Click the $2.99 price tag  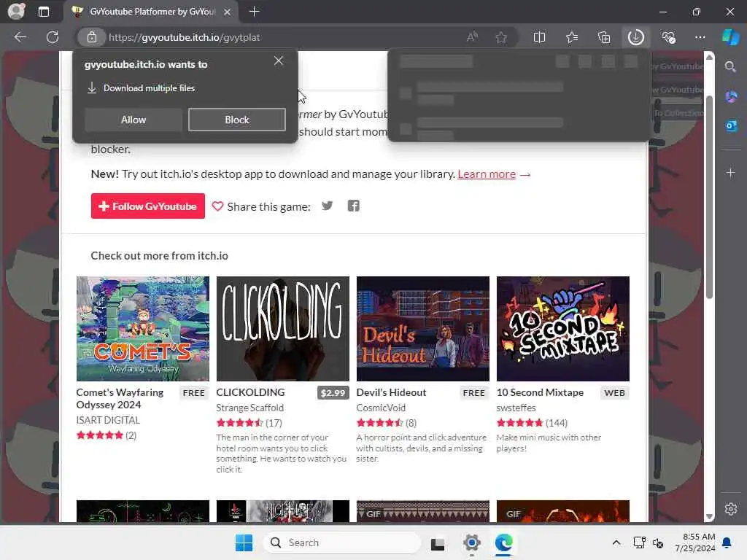[x=333, y=393]
